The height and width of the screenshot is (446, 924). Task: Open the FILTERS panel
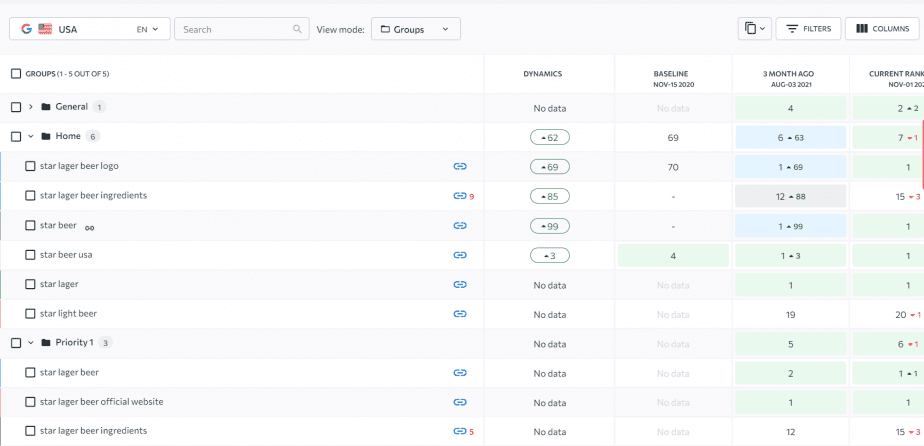pyautogui.click(x=808, y=28)
